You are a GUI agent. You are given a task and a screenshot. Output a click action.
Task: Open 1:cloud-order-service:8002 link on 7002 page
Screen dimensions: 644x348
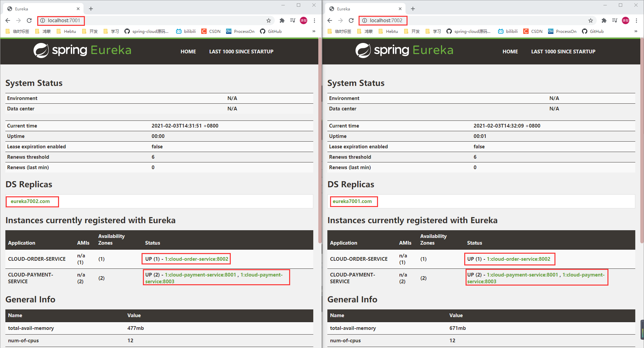tap(519, 259)
